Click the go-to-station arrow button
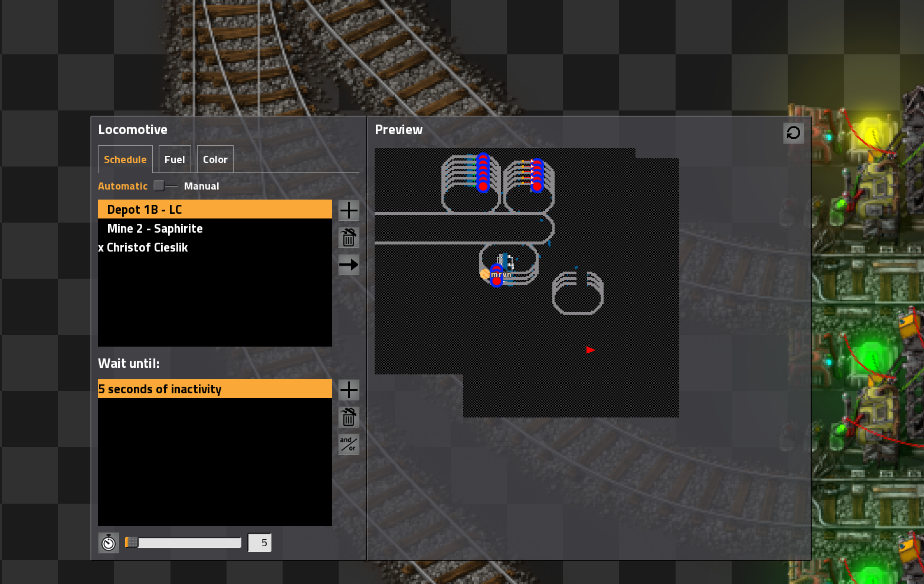The height and width of the screenshot is (584, 924). [x=349, y=265]
